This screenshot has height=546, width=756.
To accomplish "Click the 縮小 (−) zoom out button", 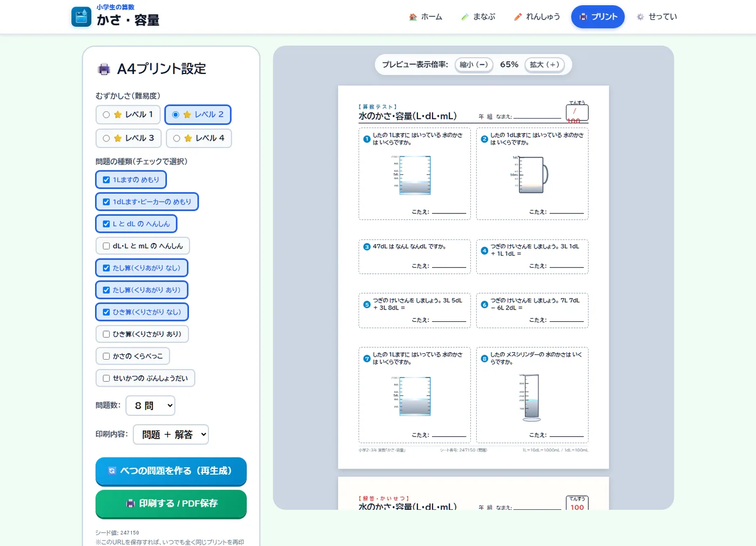I will point(474,65).
